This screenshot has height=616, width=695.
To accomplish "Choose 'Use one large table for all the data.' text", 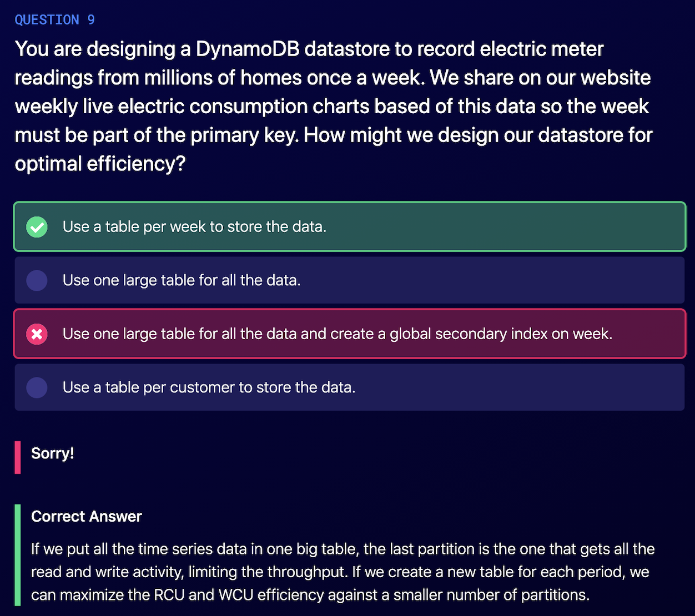I will (x=182, y=280).
